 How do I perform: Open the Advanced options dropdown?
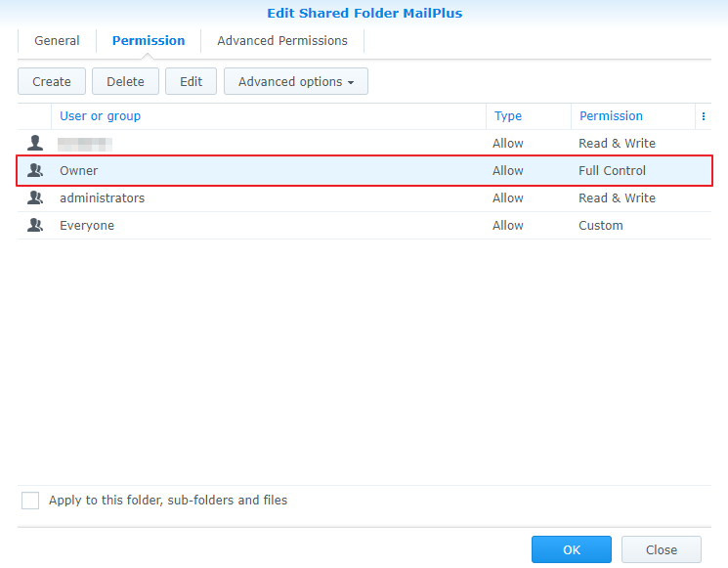pyautogui.click(x=296, y=81)
